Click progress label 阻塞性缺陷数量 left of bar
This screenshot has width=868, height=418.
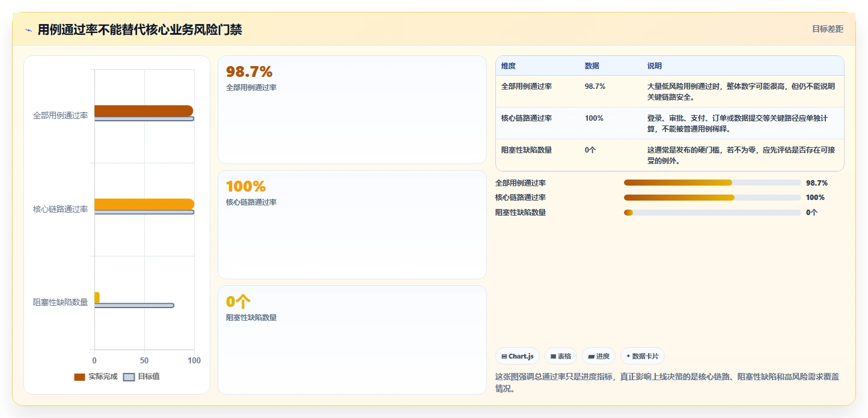tap(521, 213)
